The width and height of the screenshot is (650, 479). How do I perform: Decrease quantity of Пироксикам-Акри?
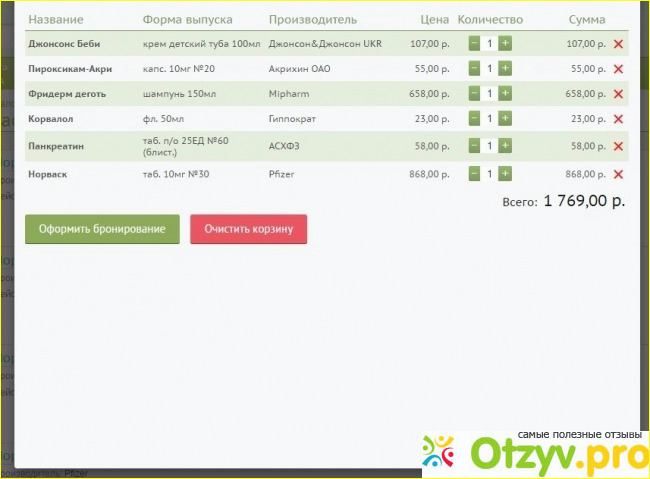474,68
